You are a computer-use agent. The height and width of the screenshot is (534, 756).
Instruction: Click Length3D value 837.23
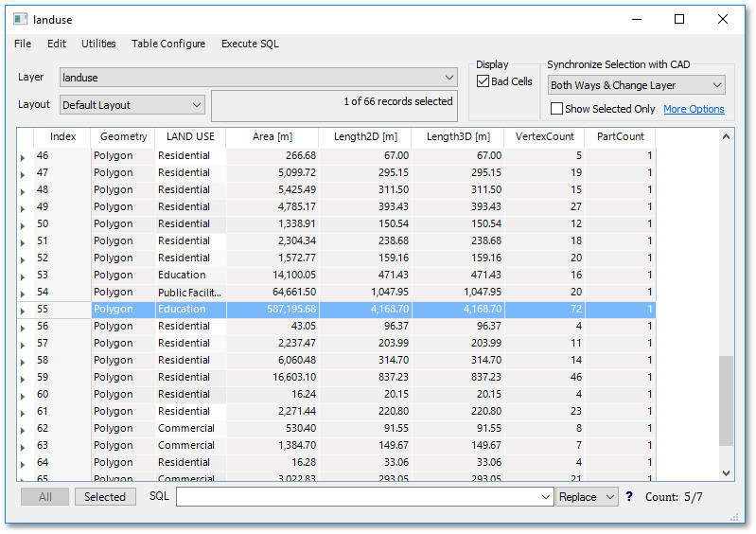(458, 377)
